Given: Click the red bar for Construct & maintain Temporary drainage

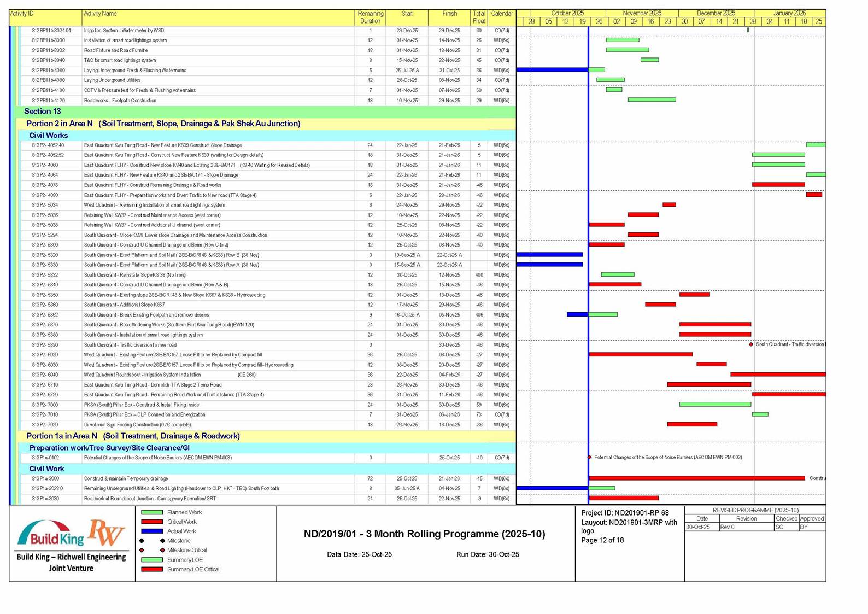Looking at the screenshot, I should pos(696,478).
